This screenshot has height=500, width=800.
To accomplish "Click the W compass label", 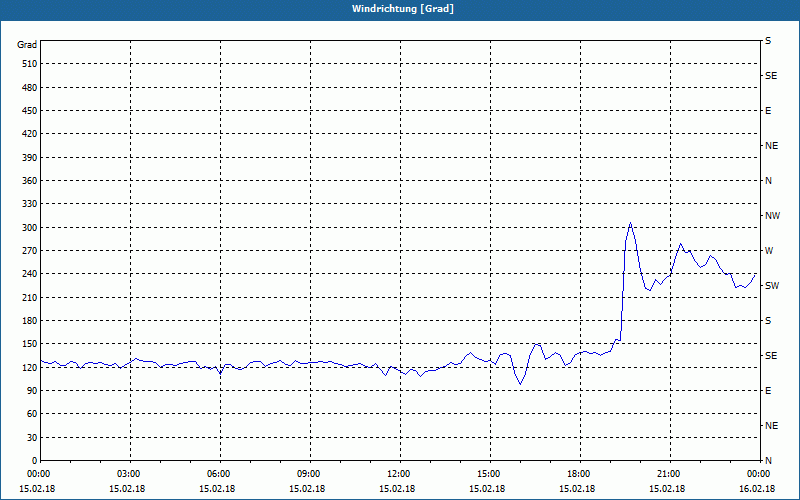I will (x=769, y=251).
